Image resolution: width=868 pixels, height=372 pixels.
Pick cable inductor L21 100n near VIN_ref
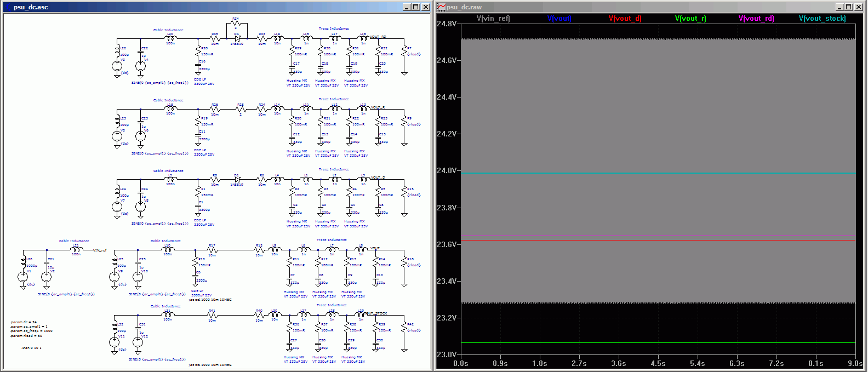tap(76, 250)
